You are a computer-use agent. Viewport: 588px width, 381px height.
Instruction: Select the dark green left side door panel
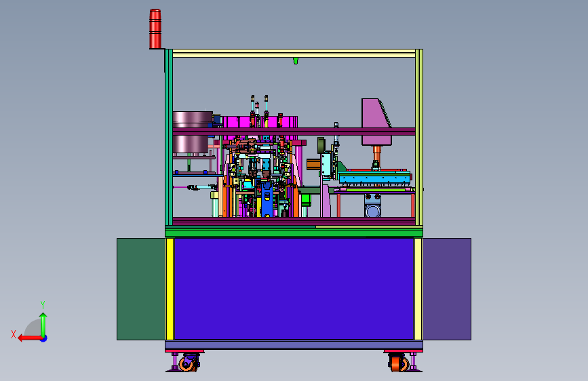141,289
